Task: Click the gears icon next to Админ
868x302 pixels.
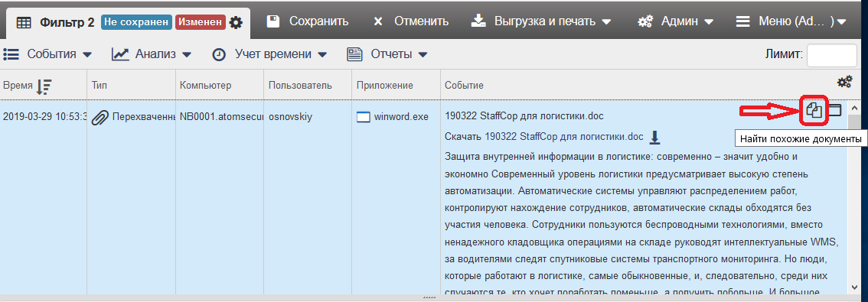Action: click(645, 21)
